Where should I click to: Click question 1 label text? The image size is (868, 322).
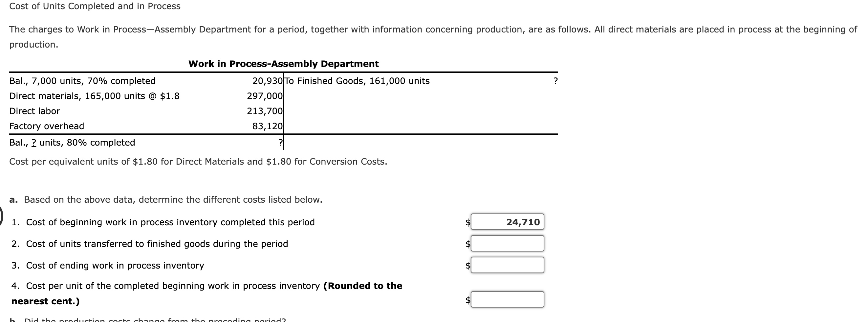[x=163, y=222]
